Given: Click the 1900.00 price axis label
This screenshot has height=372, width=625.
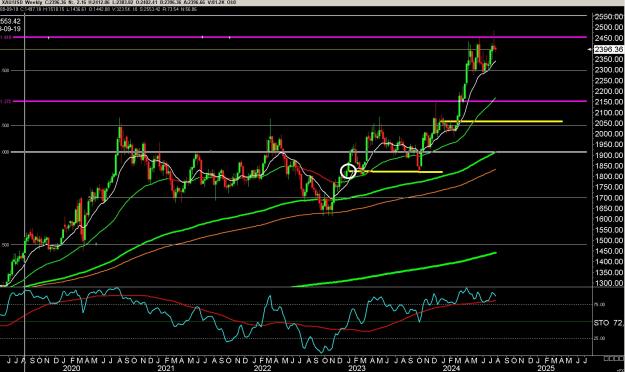Looking at the screenshot, I should tap(608, 155).
